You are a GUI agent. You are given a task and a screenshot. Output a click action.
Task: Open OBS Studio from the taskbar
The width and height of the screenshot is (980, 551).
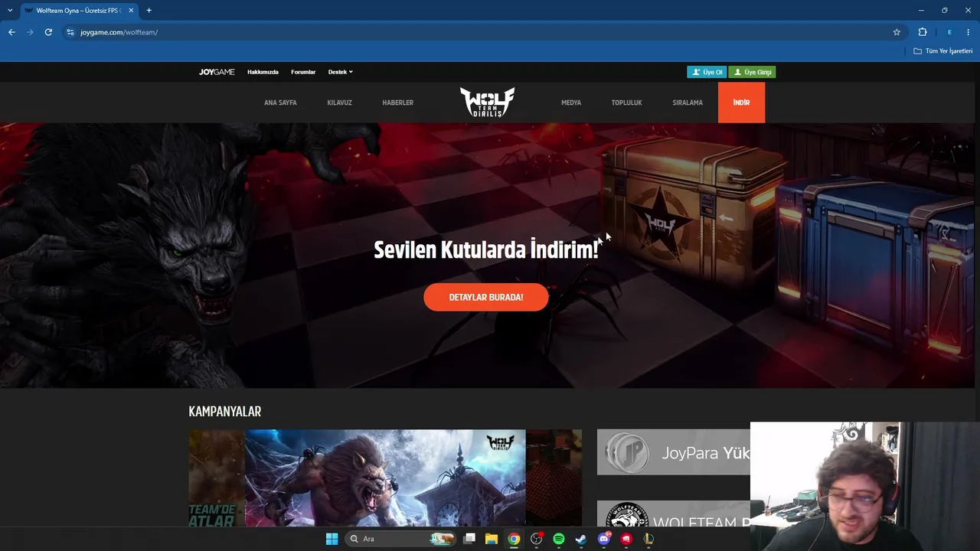coord(537,539)
